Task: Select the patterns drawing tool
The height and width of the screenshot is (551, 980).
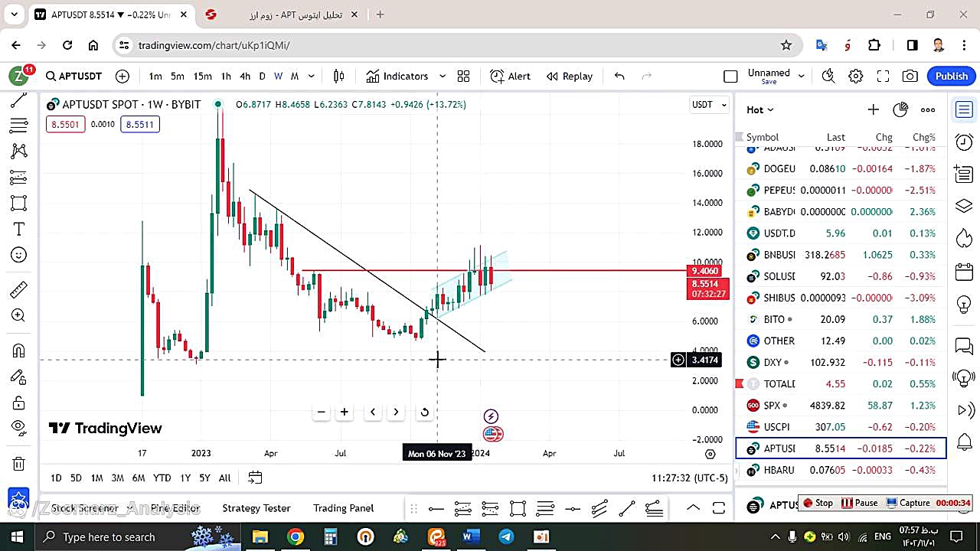Action: point(18,151)
